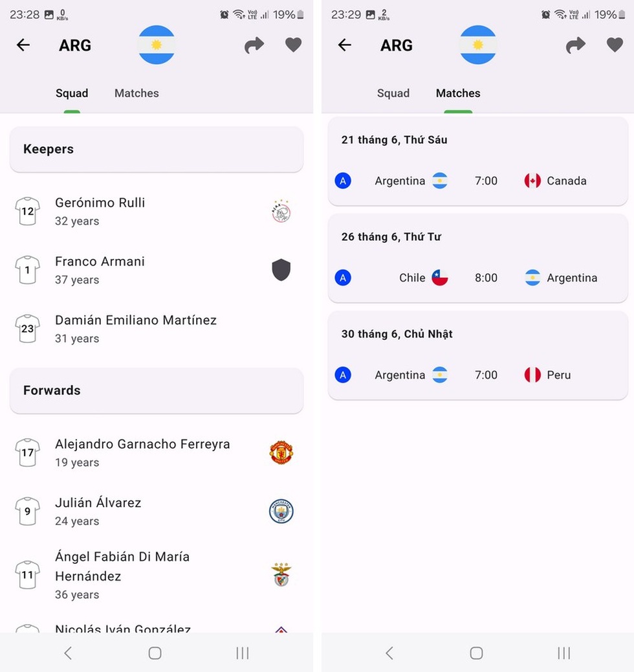Viewport: 634px width, 672px height.
Task: Tap group A badge on Peru match
Action: pyautogui.click(x=343, y=375)
